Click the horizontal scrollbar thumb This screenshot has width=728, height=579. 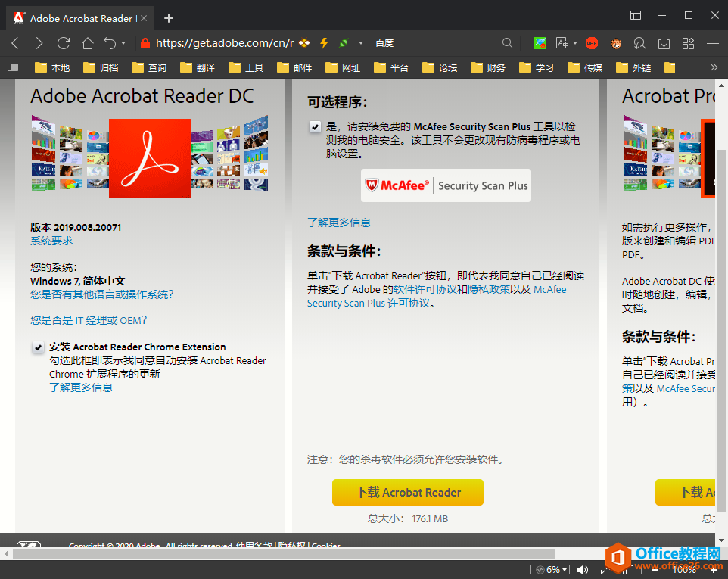coord(284,553)
